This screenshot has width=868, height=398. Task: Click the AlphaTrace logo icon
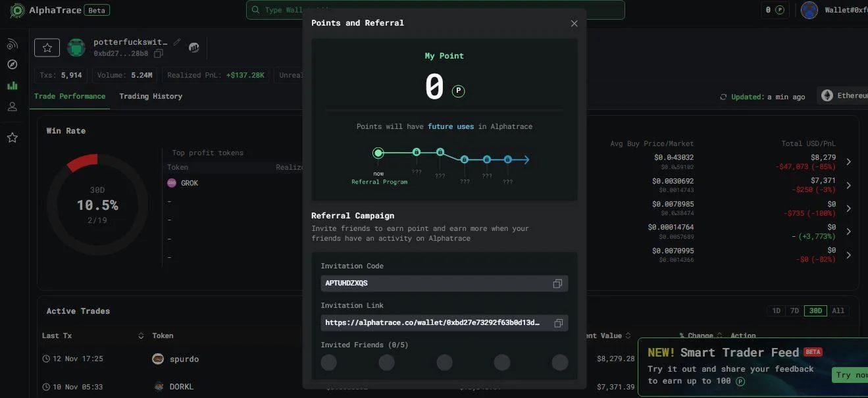[17, 11]
